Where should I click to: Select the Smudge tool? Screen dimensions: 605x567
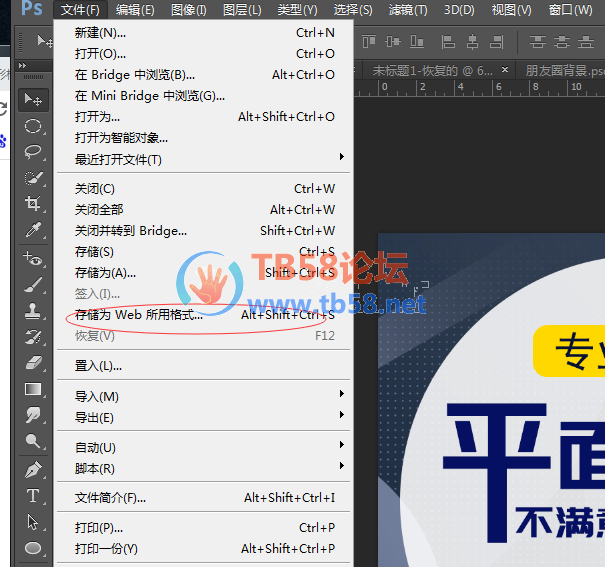pyautogui.click(x=33, y=415)
